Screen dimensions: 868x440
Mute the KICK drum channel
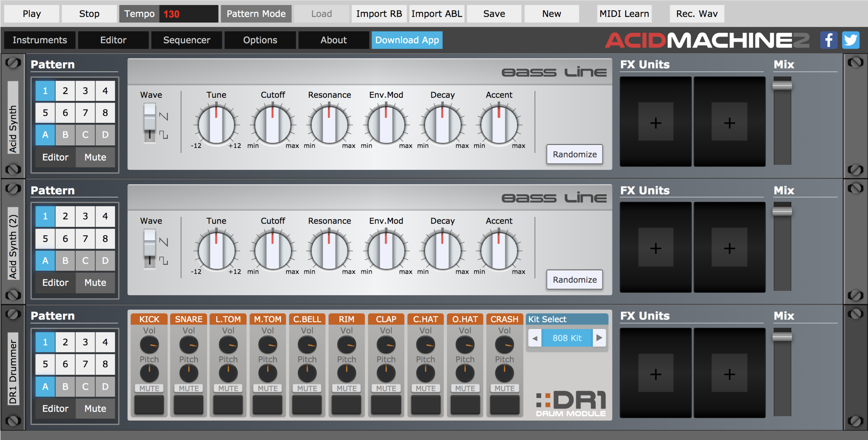pyautogui.click(x=149, y=388)
